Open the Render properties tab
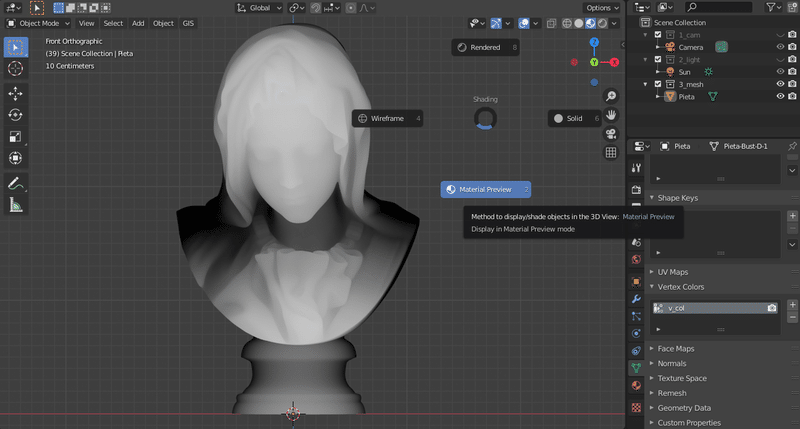 636,190
